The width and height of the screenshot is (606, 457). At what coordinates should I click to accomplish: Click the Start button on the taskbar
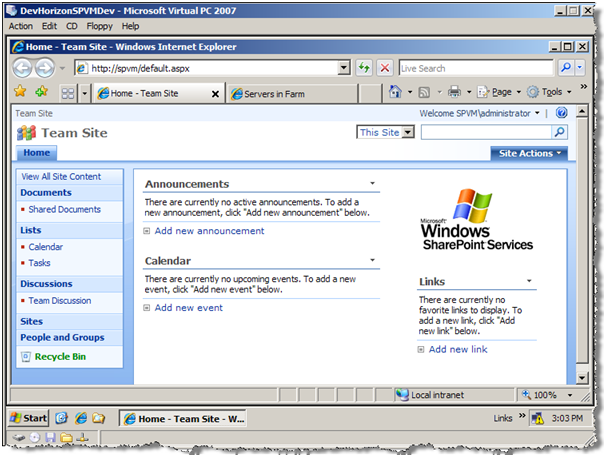click(29, 418)
